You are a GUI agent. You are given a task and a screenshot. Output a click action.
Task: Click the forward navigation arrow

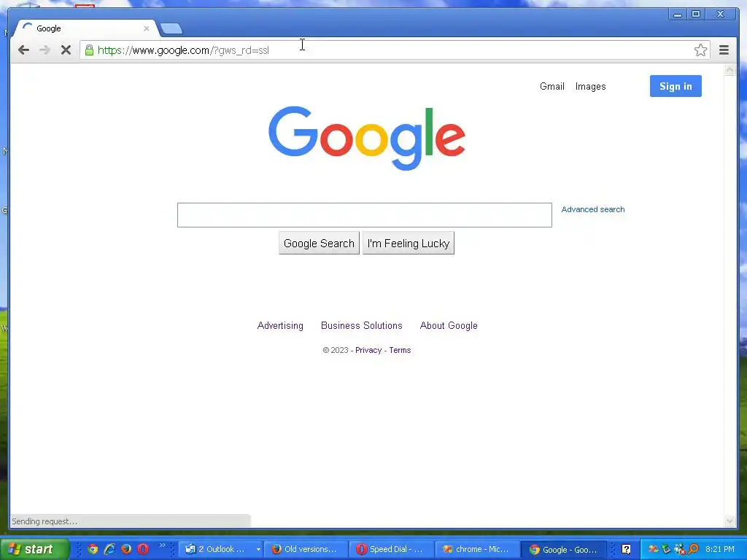(44, 50)
